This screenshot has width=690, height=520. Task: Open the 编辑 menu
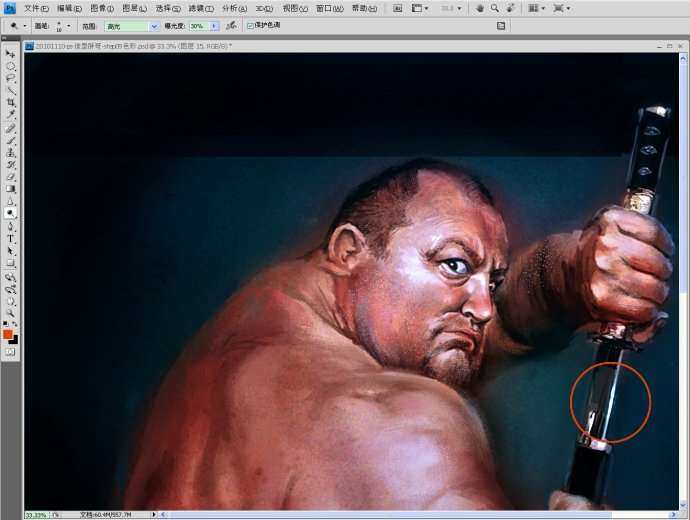[x=70, y=8]
